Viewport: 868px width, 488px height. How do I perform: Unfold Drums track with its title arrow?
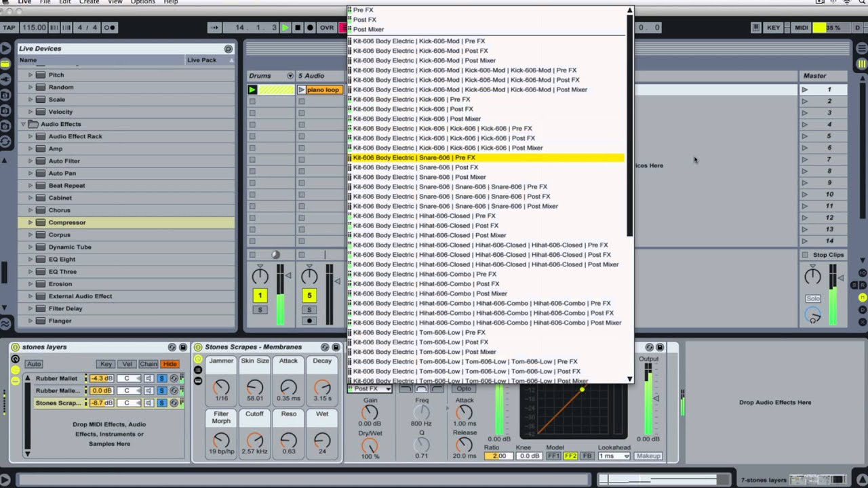[x=290, y=76]
